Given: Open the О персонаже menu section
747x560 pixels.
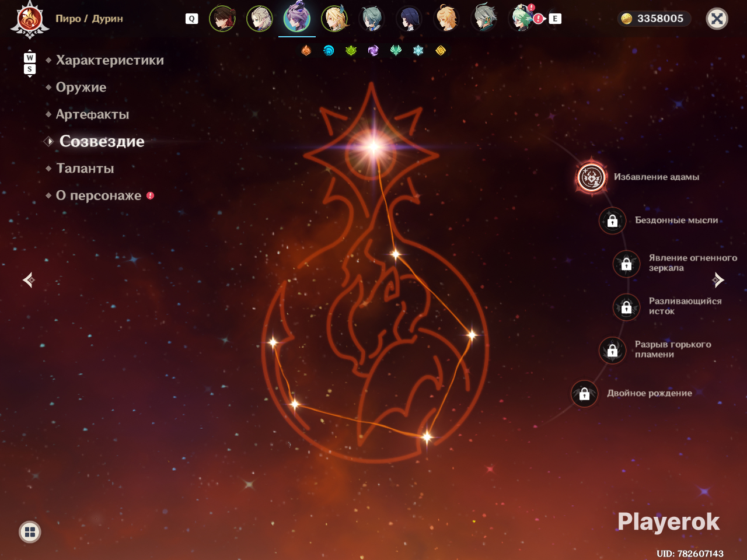Looking at the screenshot, I should click(x=99, y=195).
